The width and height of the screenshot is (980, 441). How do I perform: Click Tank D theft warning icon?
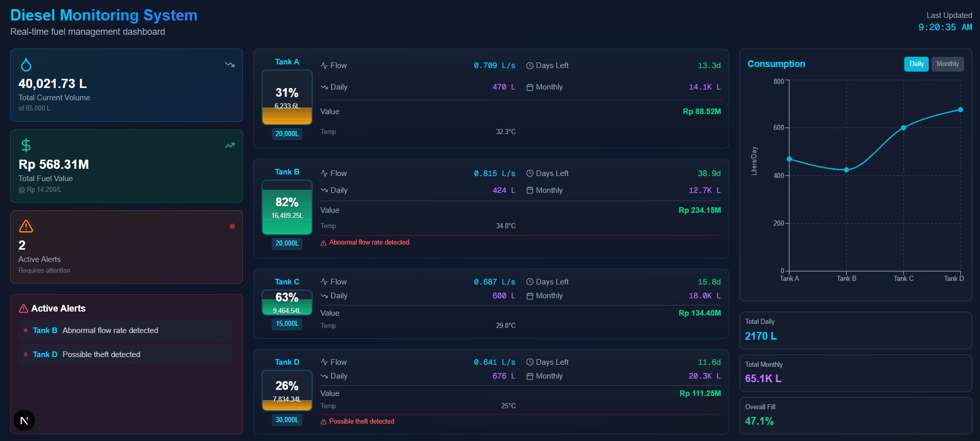point(323,422)
